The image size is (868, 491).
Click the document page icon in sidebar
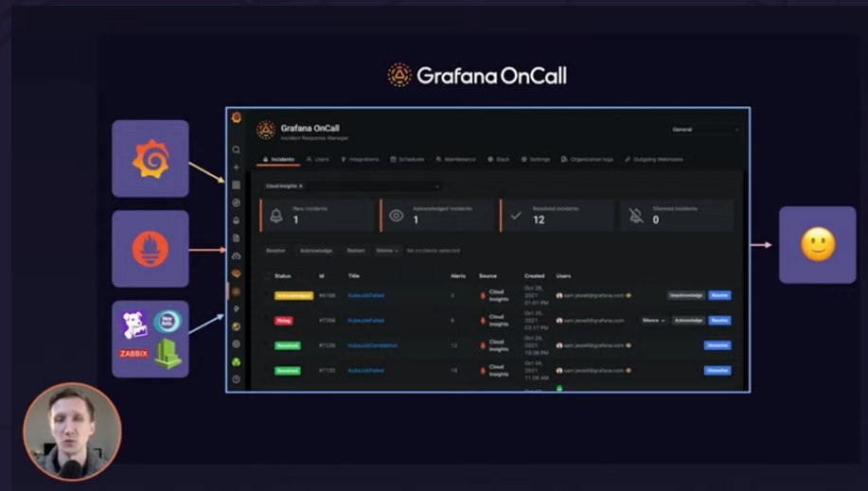237,238
